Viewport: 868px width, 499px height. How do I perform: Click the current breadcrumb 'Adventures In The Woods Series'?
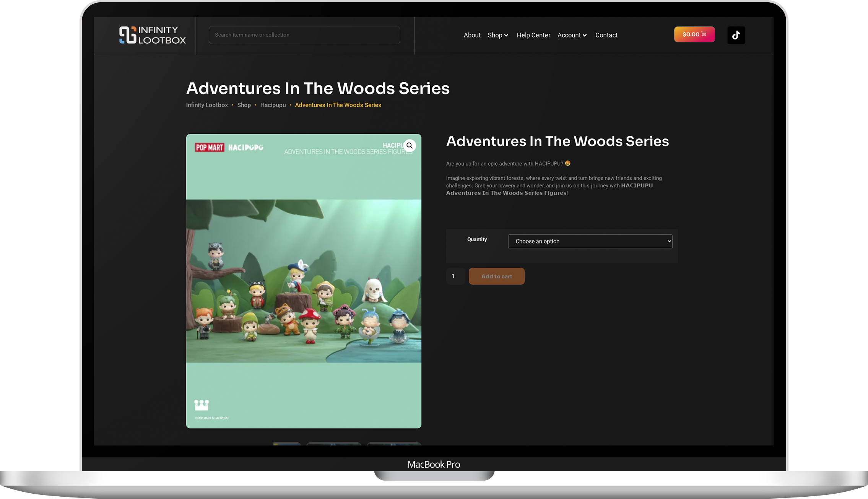(338, 105)
